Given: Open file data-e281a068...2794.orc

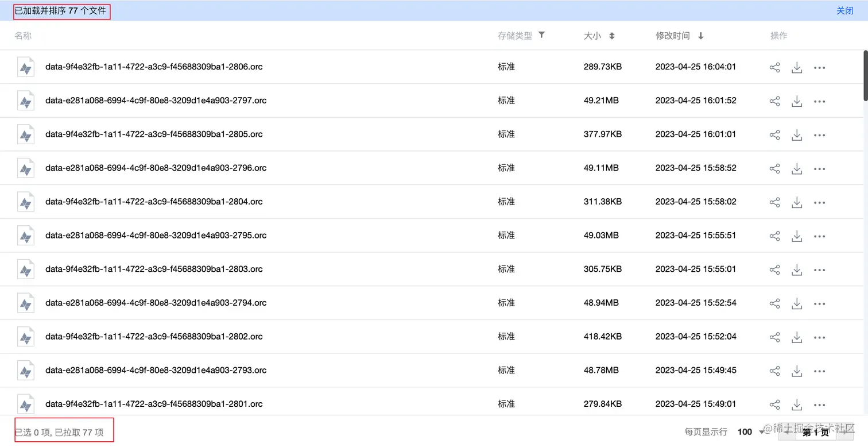Looking at the screenshot, I should [156, 302].
